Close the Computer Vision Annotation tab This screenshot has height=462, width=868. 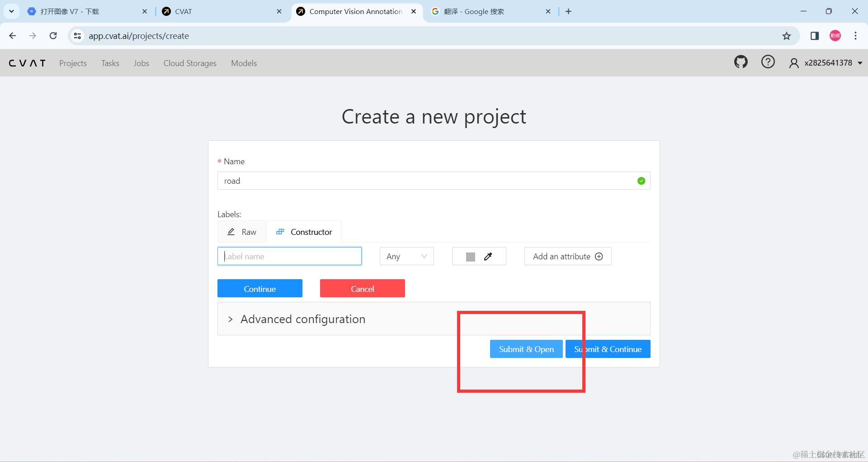pyautogui.click(x=414, y=11)
